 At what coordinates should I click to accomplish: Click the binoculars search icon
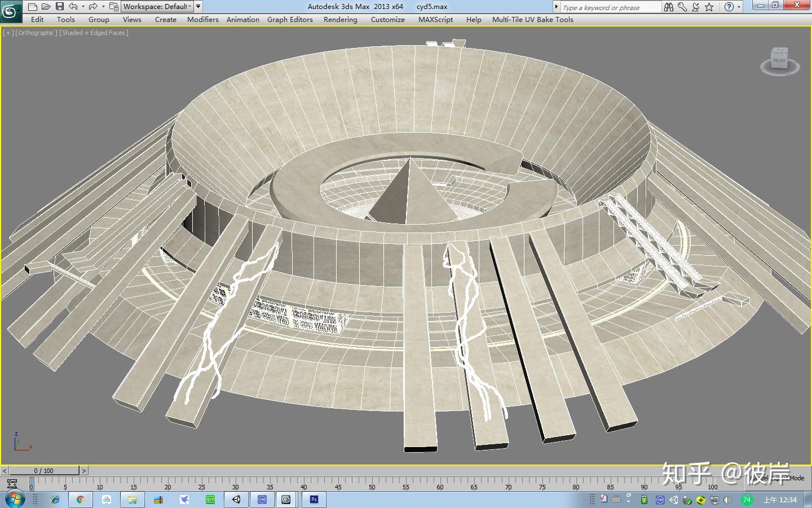pyautogui.click(x=669, y=7)
